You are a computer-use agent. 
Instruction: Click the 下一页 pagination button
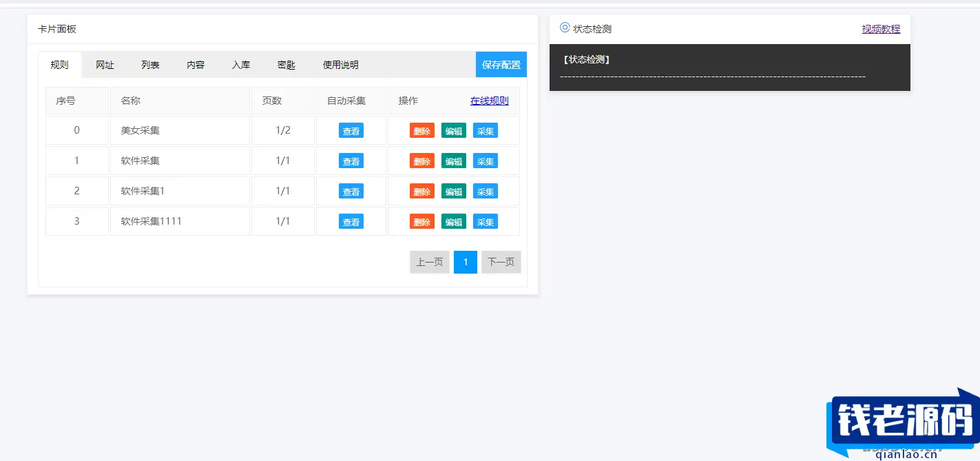(501, 262)
